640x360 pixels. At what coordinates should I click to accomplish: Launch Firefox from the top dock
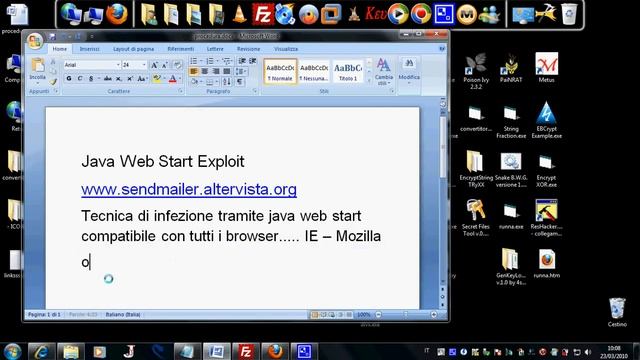coord(117,14)
